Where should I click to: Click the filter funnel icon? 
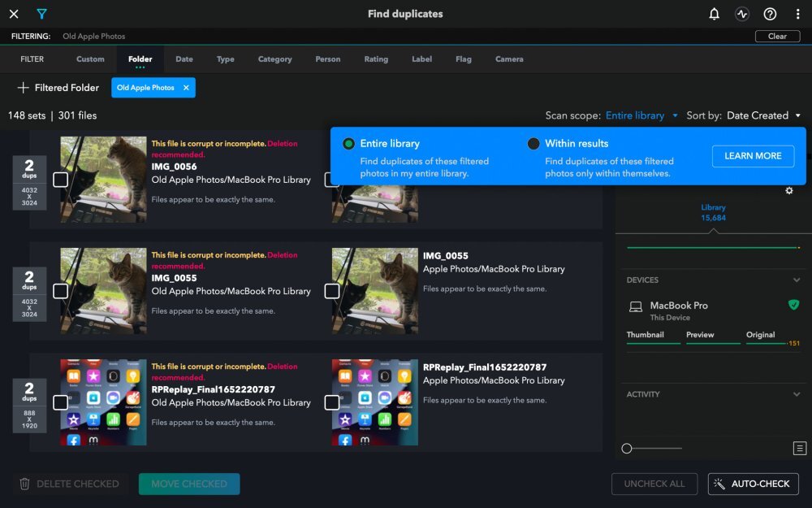click(x=41, y=14)
